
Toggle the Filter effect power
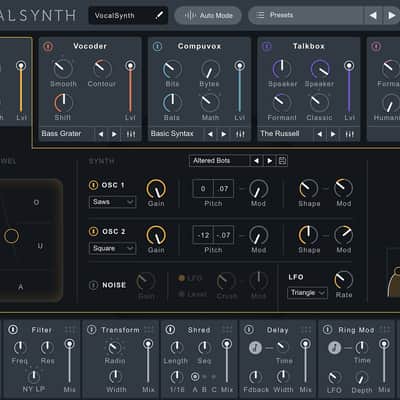[13, 330]
